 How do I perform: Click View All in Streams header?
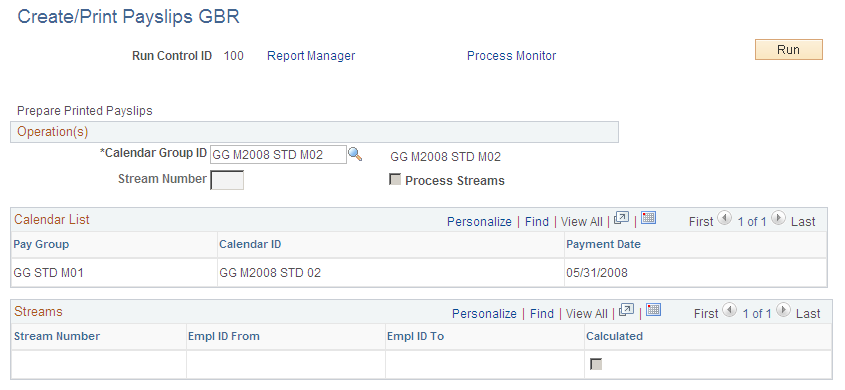tap(586, 314)
